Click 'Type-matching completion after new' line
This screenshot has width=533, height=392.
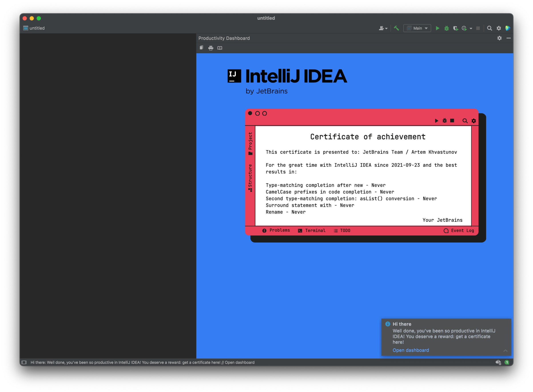325,185
